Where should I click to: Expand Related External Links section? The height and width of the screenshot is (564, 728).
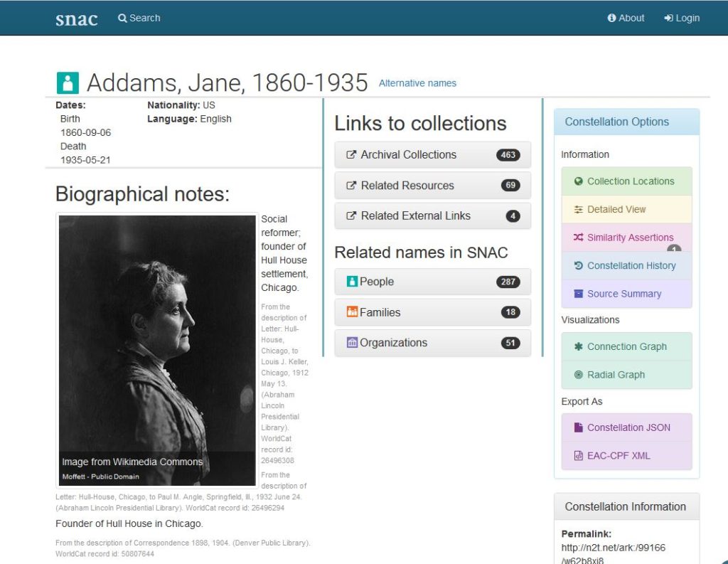[432, 216]
